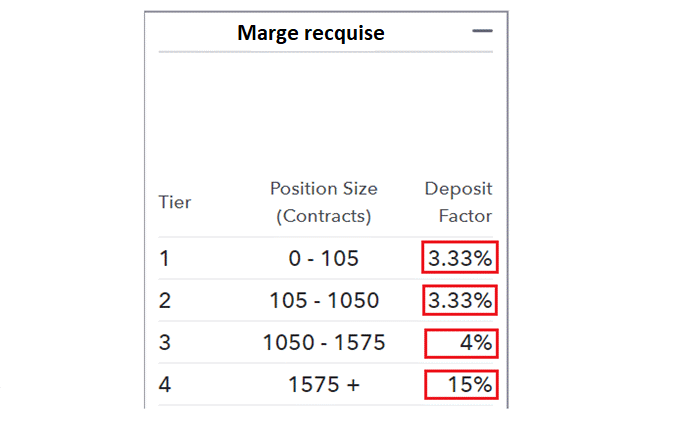Screen dimensions: 680x437
Task: Click the 1575 + position size
Action: pyautogui.click(x=324, y=385)
